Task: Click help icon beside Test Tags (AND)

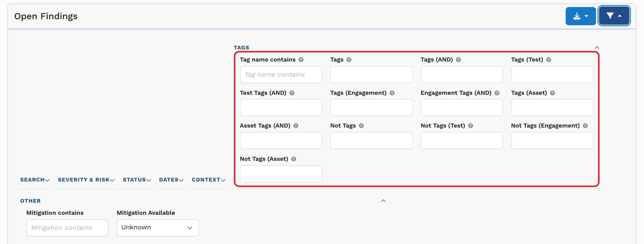Action: click(292, 93)
